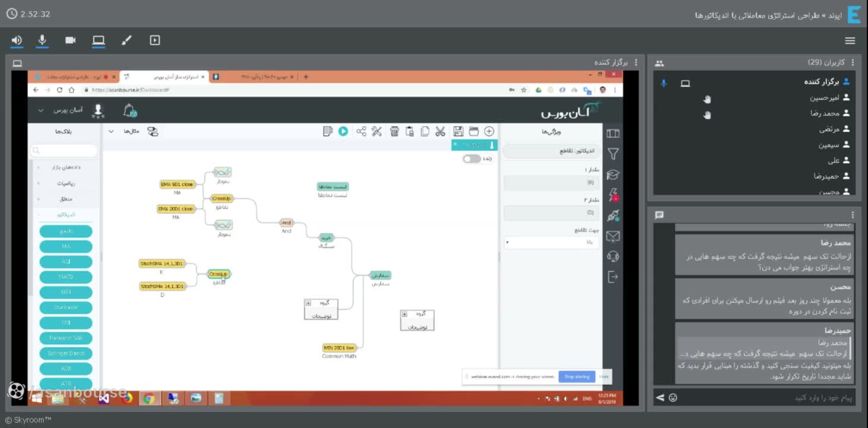Image resolution: width=868 pixels, height=428 pixels.
Task: Toggle the Skyroom webcam
Action: point(70,40)
